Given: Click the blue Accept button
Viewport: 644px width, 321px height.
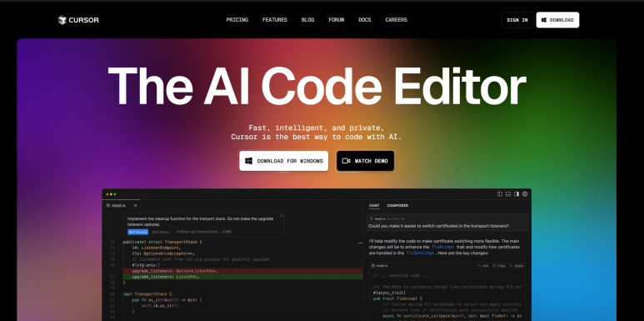Looking at the screenshot, I should click(137, 232).
